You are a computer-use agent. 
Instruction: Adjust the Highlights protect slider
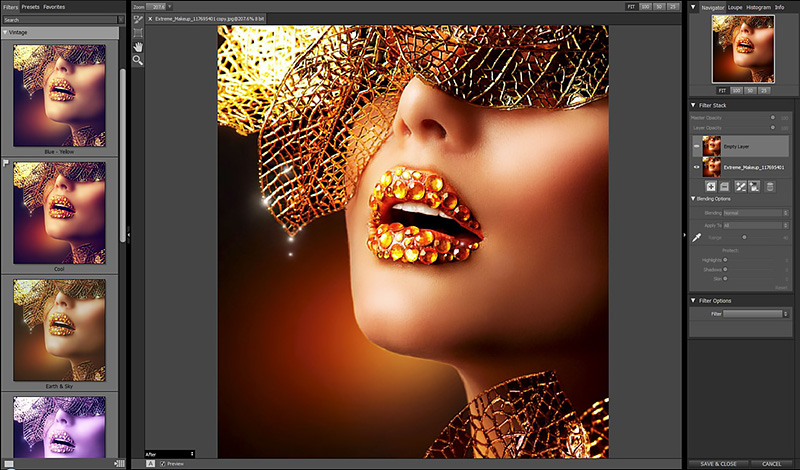tap(725, 260)
